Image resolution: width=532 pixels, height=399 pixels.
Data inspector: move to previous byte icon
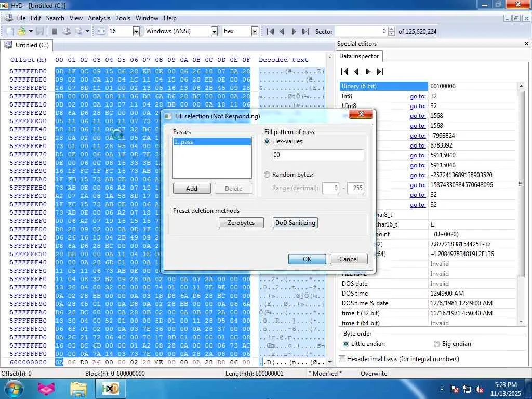pos(356,71)
